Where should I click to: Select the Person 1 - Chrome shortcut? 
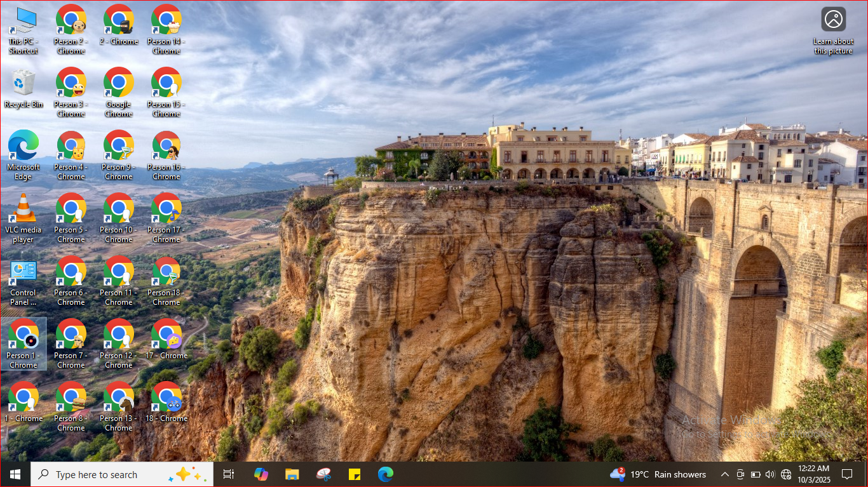pyautogui.click(x=24, y=344)
